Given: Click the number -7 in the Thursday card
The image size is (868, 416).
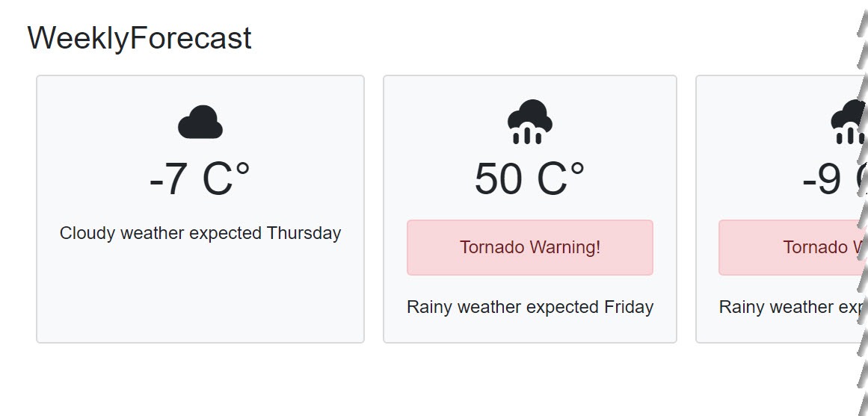Looking at the screenshot, I should pos(167,179).
